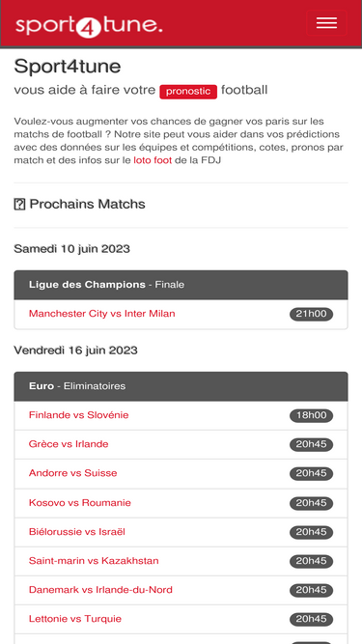
Task: Open Lettonie vs Turquie match
Action: pos(75,619)
